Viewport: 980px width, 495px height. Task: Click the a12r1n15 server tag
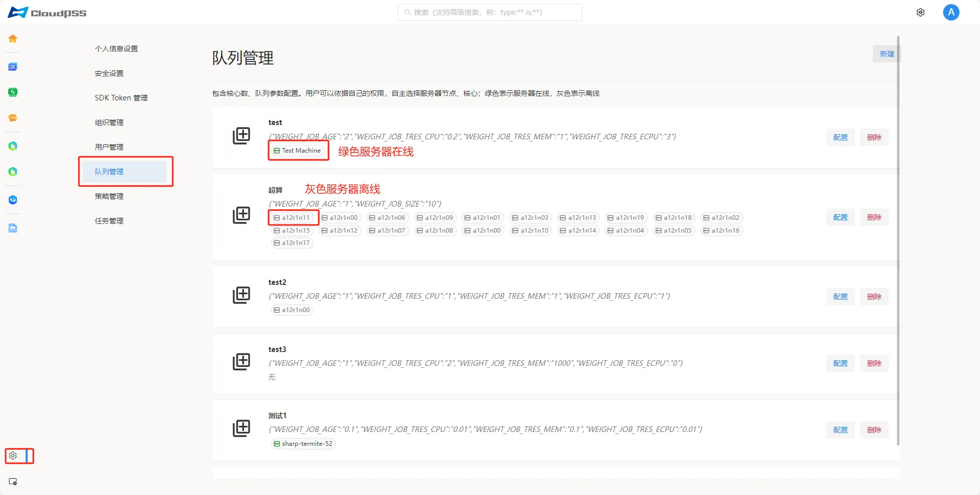coord(292,231)
